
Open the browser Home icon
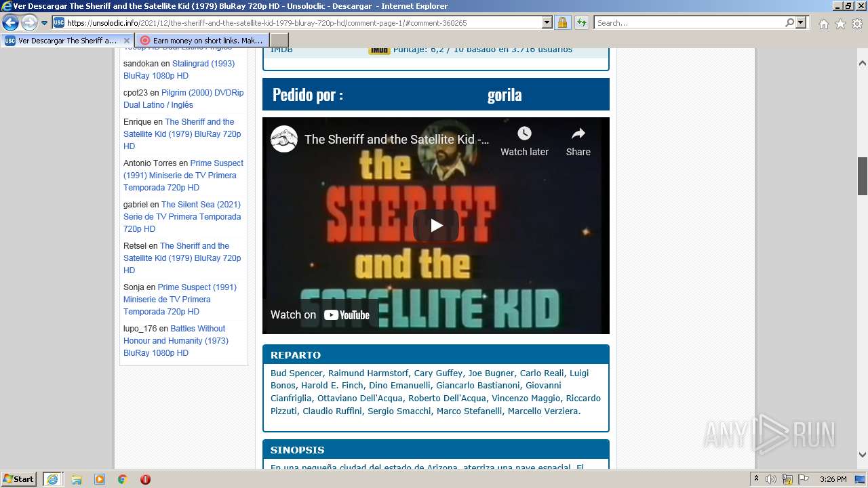pos(823,24)
